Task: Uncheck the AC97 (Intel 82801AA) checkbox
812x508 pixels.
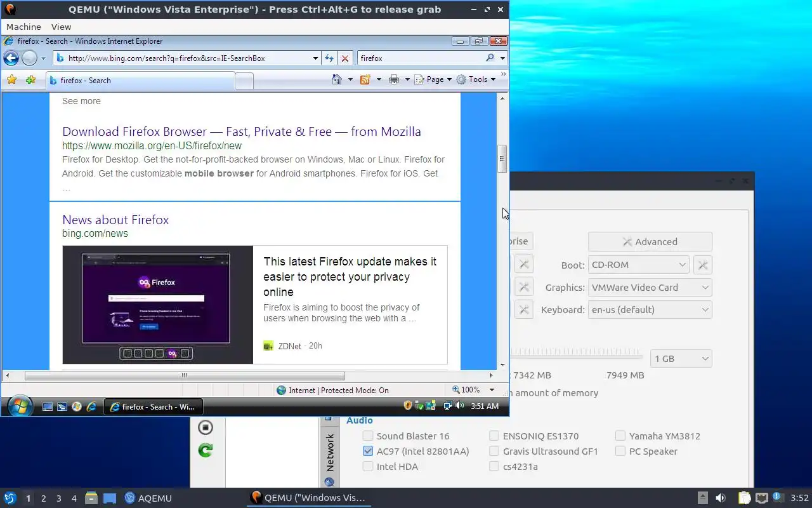Action: tap(368, 451)
